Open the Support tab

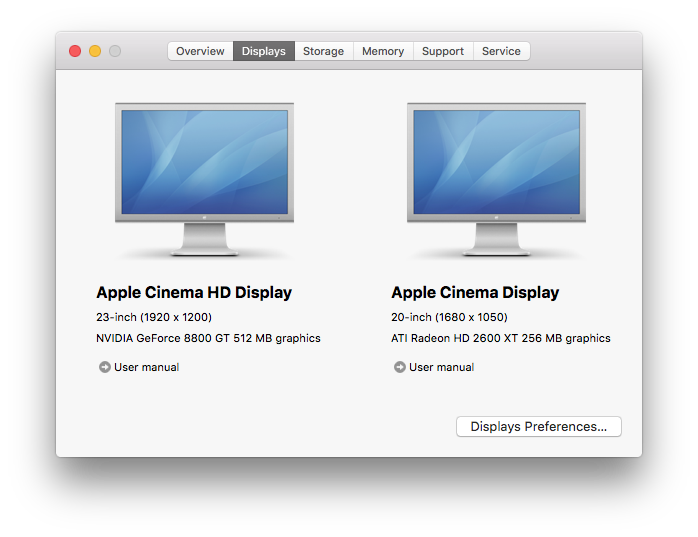pyautogui.click(x=443, y=51)
